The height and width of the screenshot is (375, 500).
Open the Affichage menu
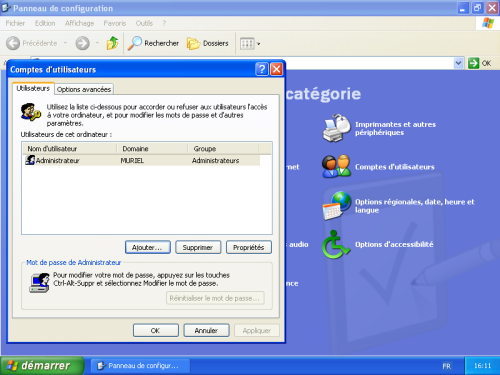[x=79, y=23]
